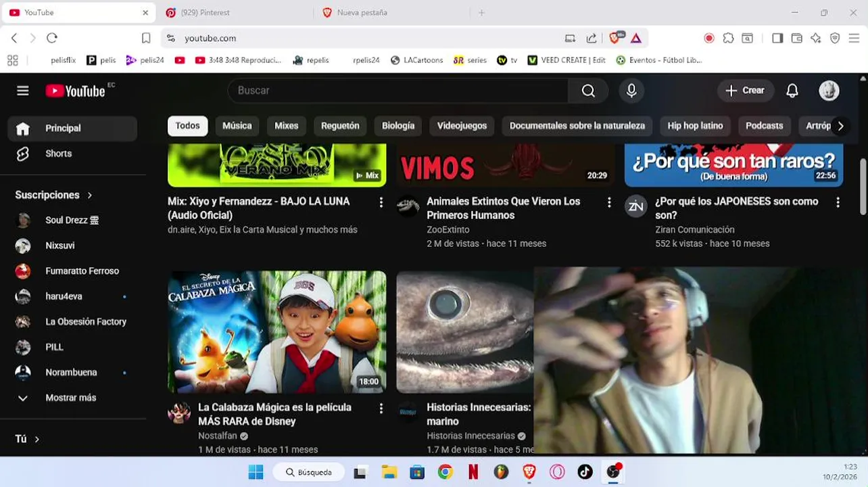Switch to the Pinterest browser tab
This screenshot has width=868, height=487.
coord(234,12)
